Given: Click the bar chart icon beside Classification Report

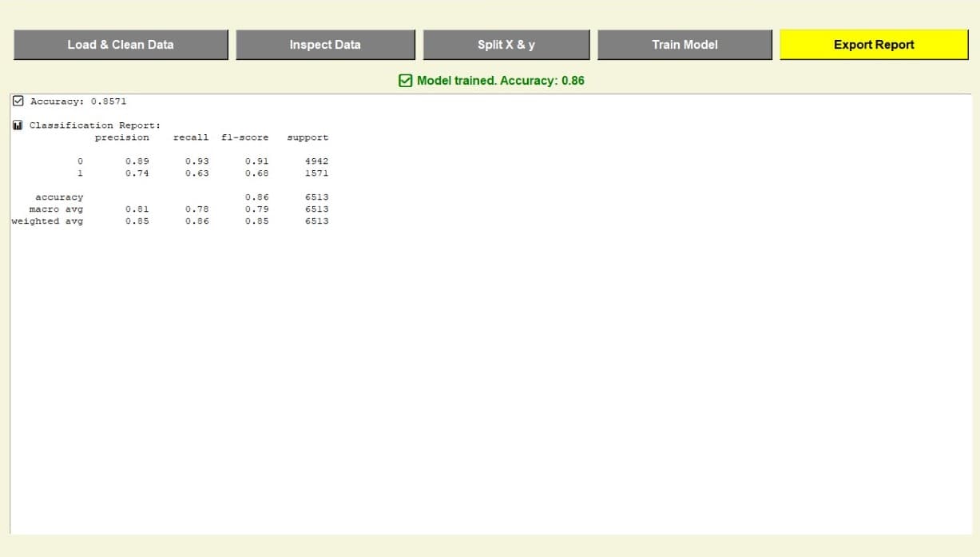Looking at the screenshot, I should [18, 125].
